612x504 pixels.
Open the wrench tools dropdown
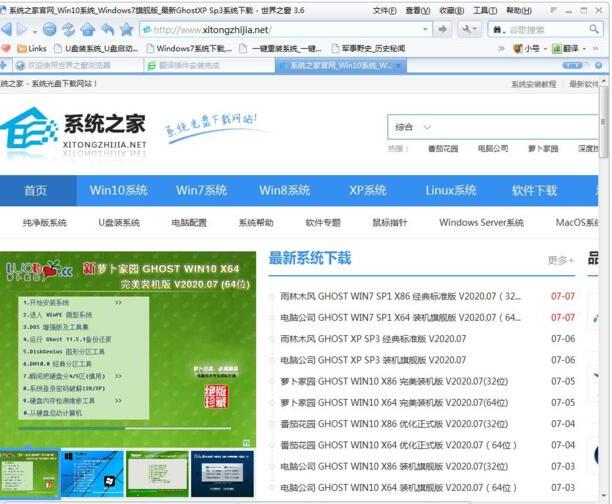click(470, 29)
